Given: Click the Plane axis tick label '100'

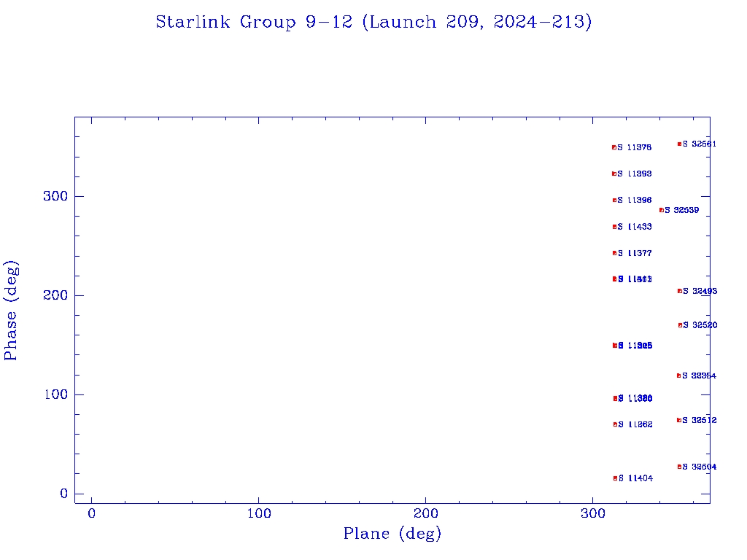Looking at the screenshot, I should coord(259,514).
